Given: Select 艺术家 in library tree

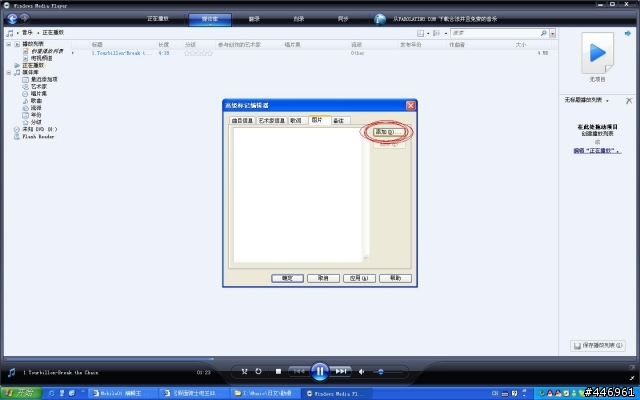Looking at the screenshot, I should 39,87.
